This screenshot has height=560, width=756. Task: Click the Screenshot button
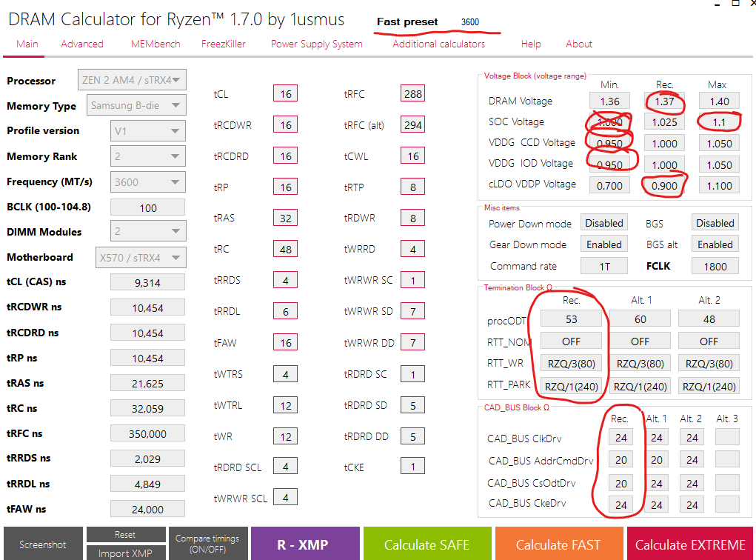42,544
